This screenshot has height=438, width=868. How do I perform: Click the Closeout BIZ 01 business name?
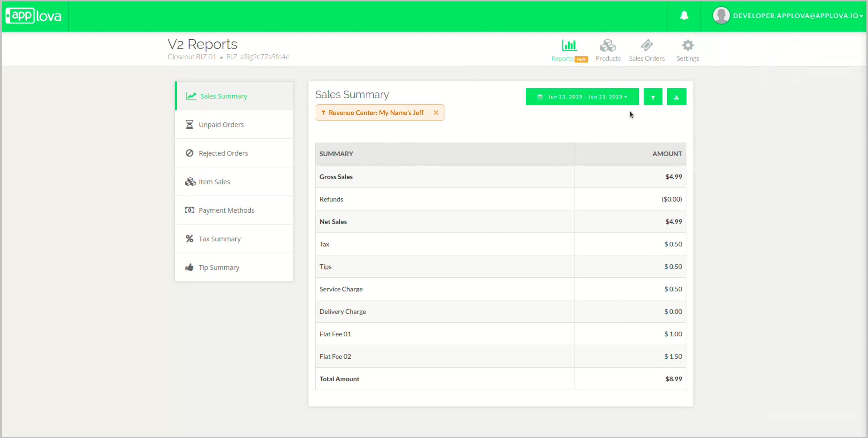(192, 57)
